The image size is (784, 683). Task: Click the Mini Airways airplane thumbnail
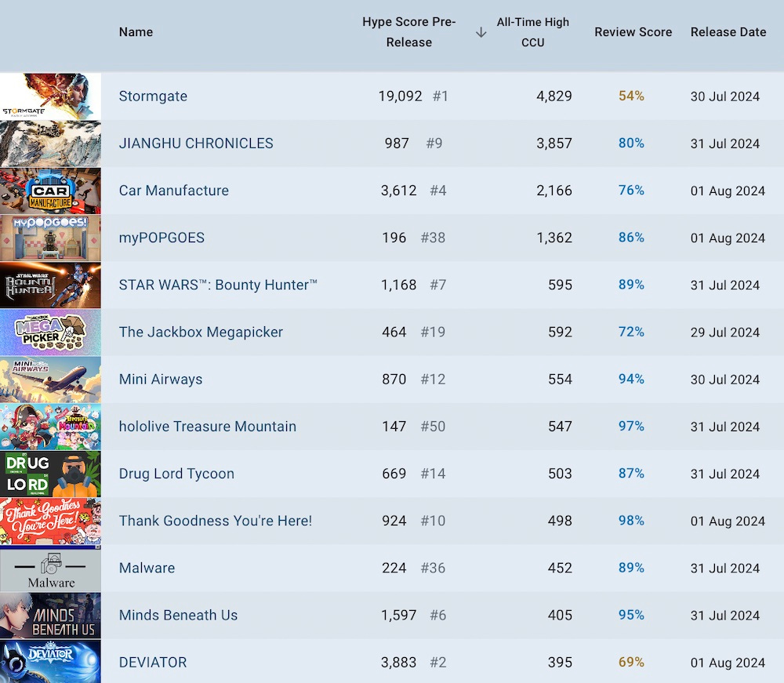50,379
